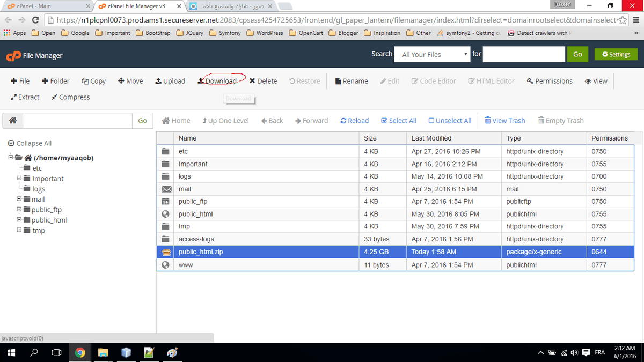Switch to the cPanel - Main tab
The image size is (644, 362).
(47, 6)
